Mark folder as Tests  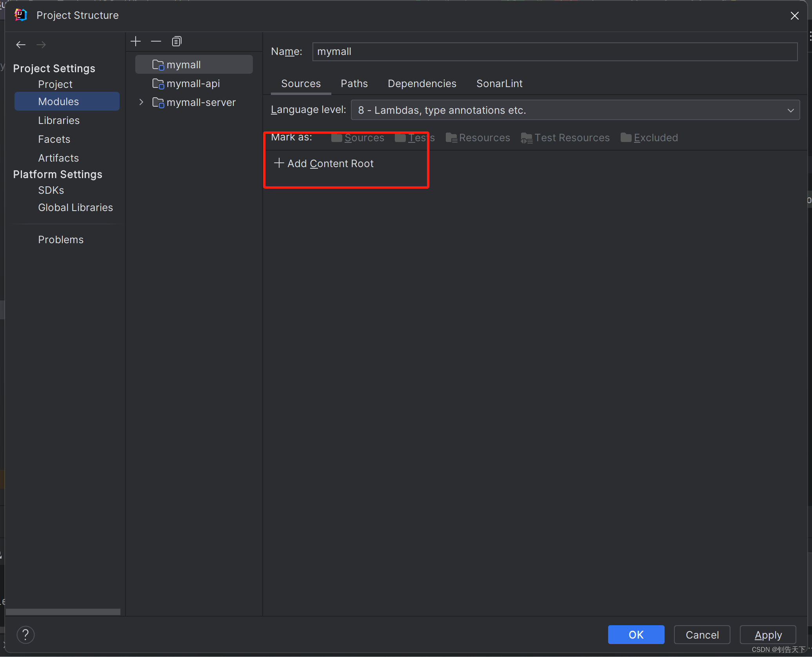(415, 138)
